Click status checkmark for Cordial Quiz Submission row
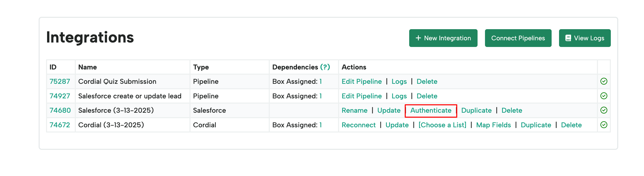 (603, 81)
